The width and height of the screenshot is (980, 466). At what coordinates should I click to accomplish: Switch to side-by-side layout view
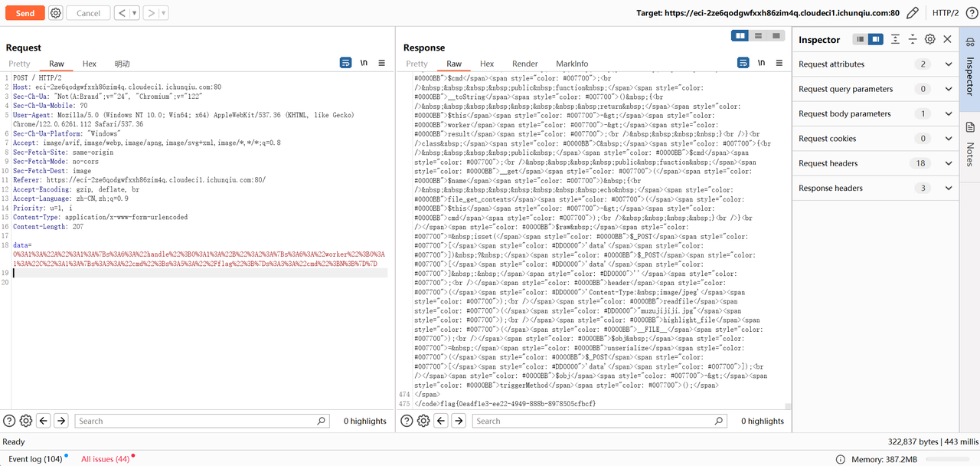coord(740,36)
